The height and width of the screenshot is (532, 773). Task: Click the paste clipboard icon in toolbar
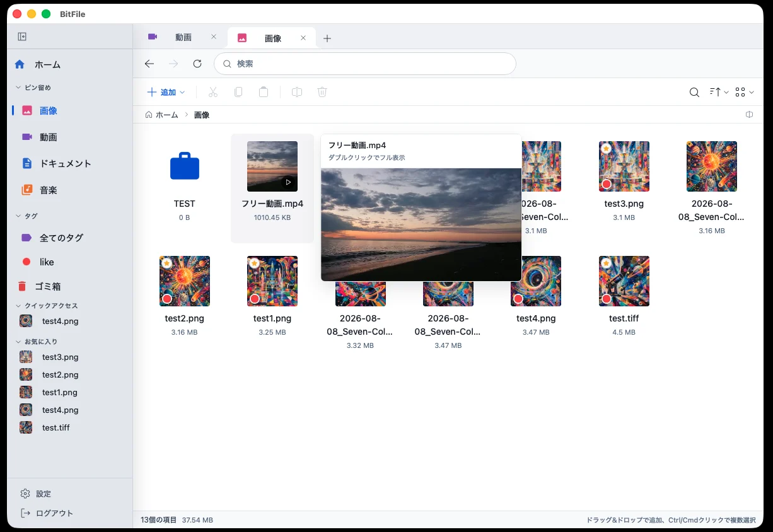[264, 92]
